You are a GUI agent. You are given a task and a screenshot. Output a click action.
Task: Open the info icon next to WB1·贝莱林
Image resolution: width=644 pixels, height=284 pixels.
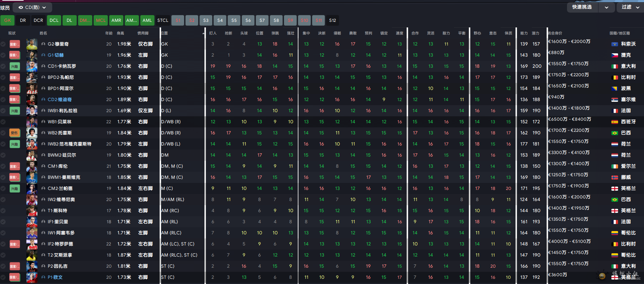pos(43,122)
